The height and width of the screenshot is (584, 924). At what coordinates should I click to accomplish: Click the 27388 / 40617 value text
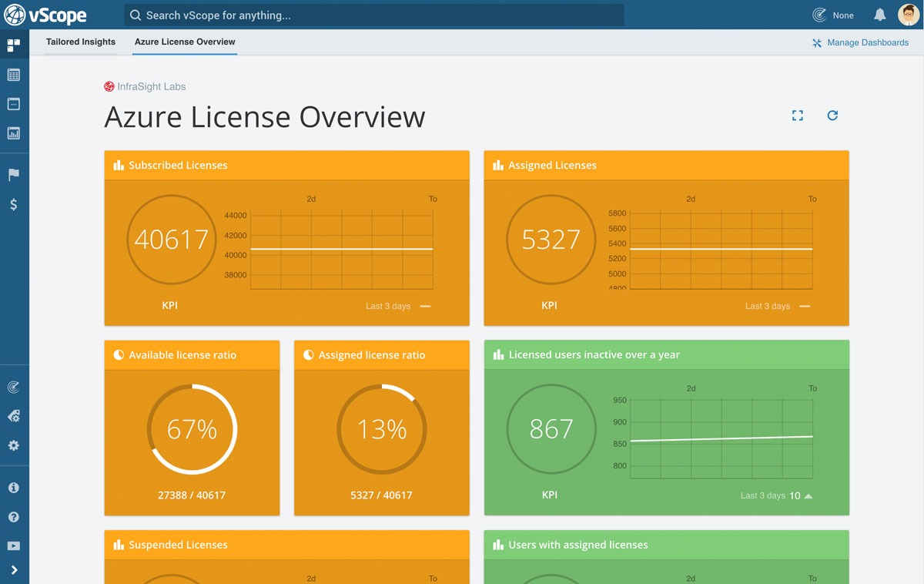(x=192, y=495)
